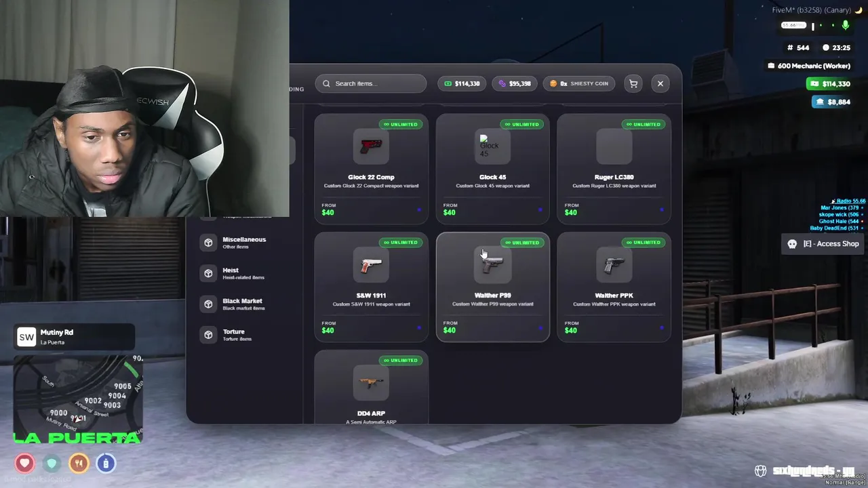Screen dimensions: 868x488
Task: Click the orange fork-and-knife hunger icon
Action: [x=79, y=464]
